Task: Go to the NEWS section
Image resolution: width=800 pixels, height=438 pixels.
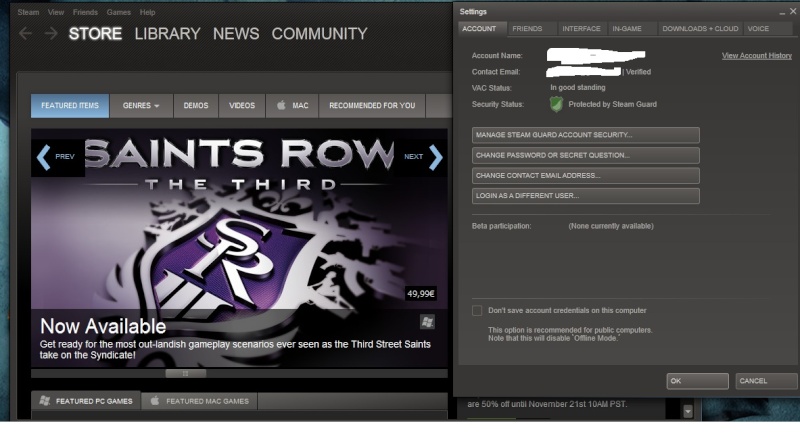Action: click(x=236, y=34)
